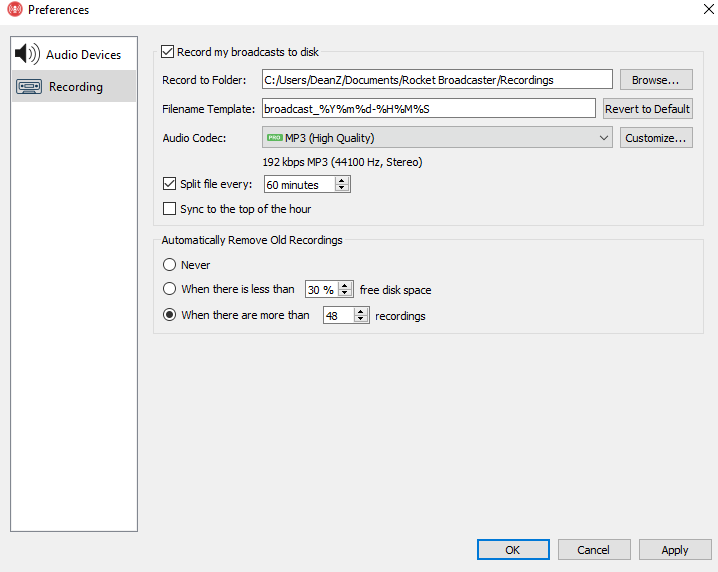Click the Filename Template input field

(x=429, y=109)
